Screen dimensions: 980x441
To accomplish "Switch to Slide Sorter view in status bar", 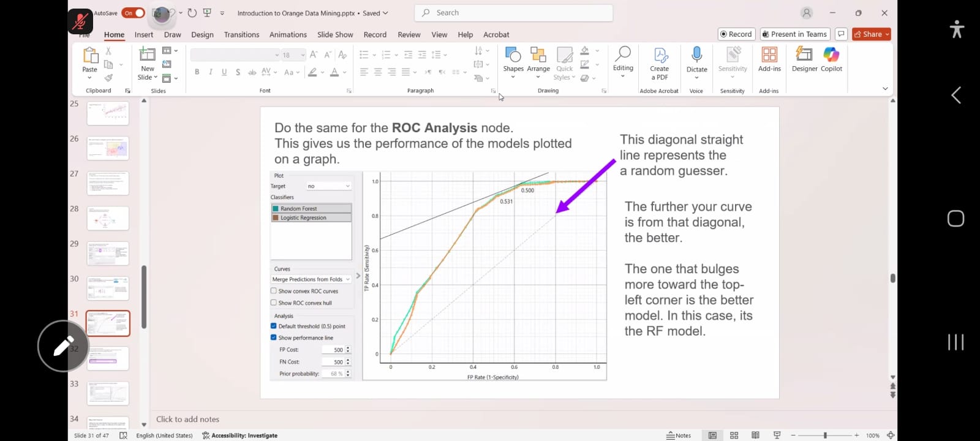I will coord(734,435).
